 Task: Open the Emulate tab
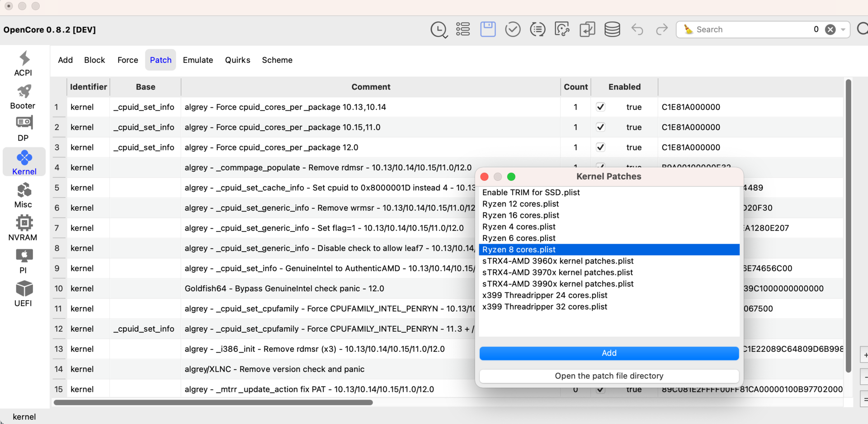pos(198,60)
